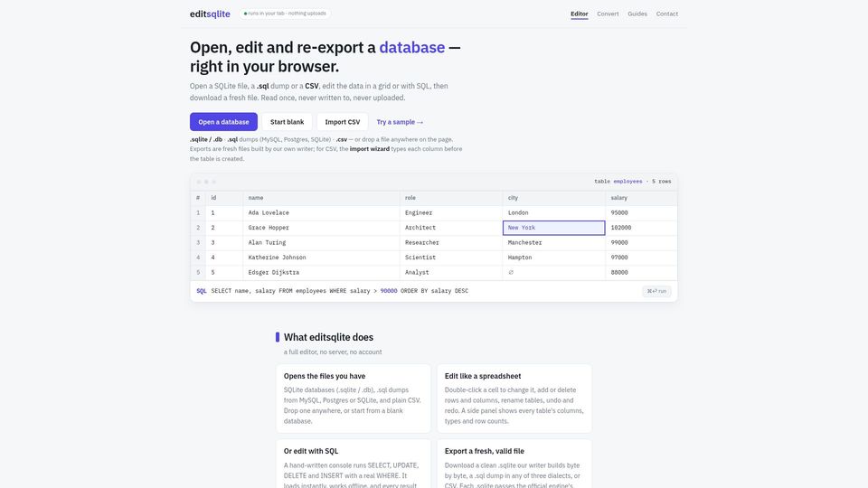868x488 pixels.
Task: Click the name column header
Action: pos(321,198)
